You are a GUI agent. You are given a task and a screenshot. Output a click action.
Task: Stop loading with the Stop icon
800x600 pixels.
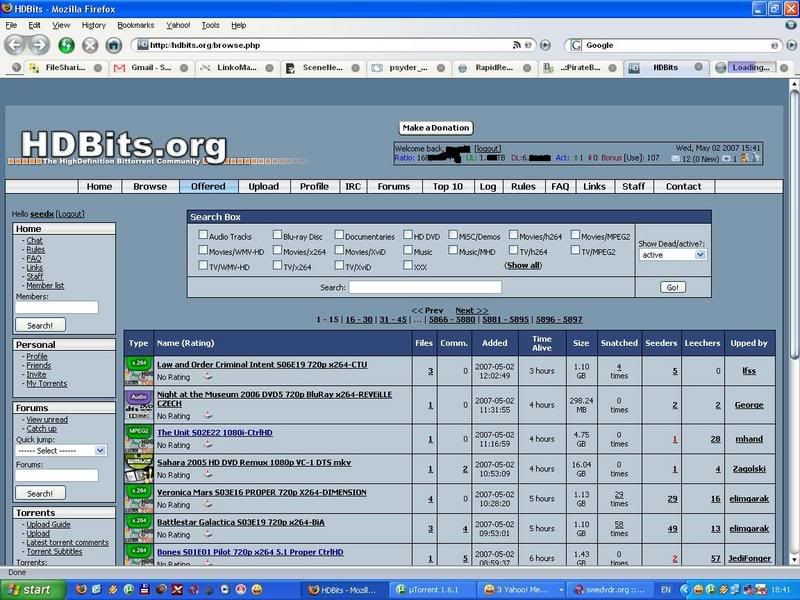(90, 45)
